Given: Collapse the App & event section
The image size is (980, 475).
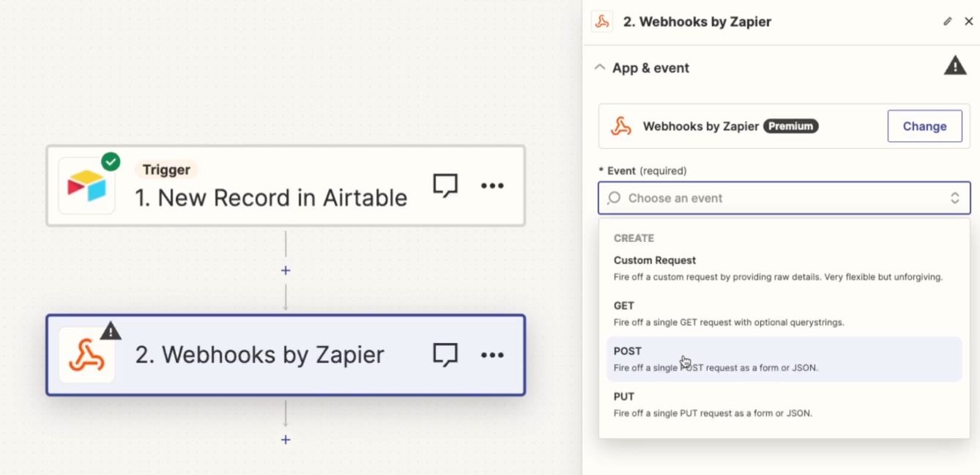Looking at the screenshot, I should pyautogui.click(x=600, y=67).
